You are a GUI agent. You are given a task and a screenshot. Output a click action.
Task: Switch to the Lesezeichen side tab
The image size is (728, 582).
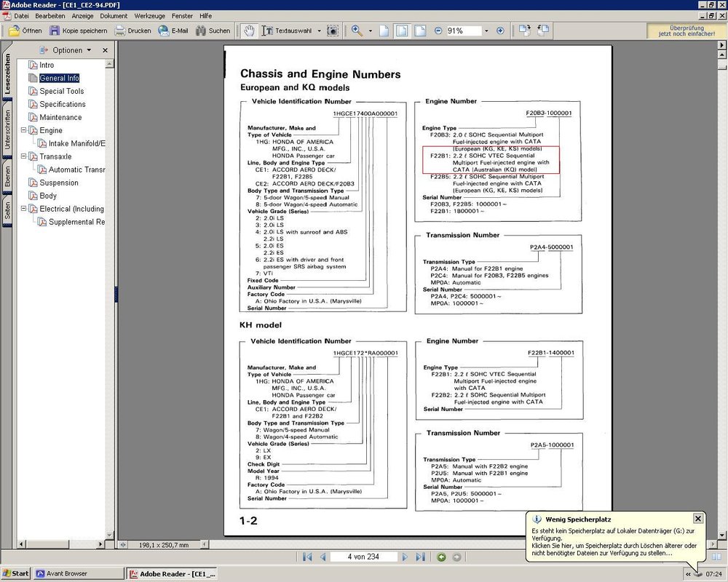(7, 73)
